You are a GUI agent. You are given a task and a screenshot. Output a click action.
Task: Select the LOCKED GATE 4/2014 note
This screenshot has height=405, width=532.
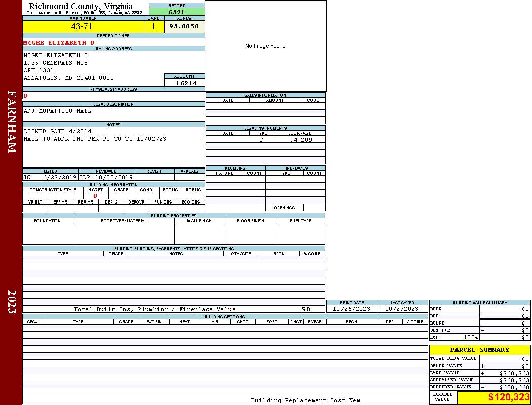pyautogui.click(x=58, y=131)
